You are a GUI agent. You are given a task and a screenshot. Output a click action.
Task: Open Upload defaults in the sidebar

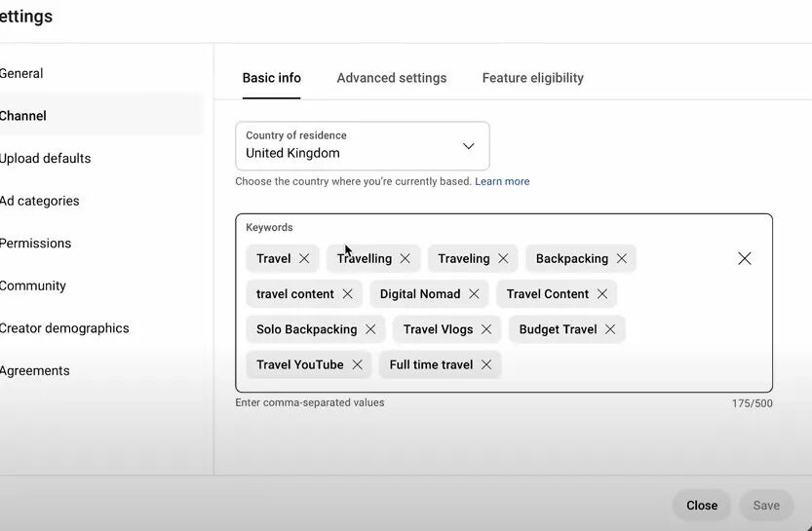pos(45,158)
